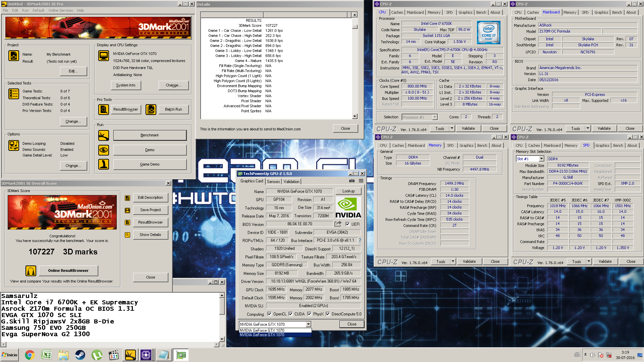Select the highlighted GTX 1070 list entry
The height and width of the screenshot is (362, 644).
click(275, 335)
